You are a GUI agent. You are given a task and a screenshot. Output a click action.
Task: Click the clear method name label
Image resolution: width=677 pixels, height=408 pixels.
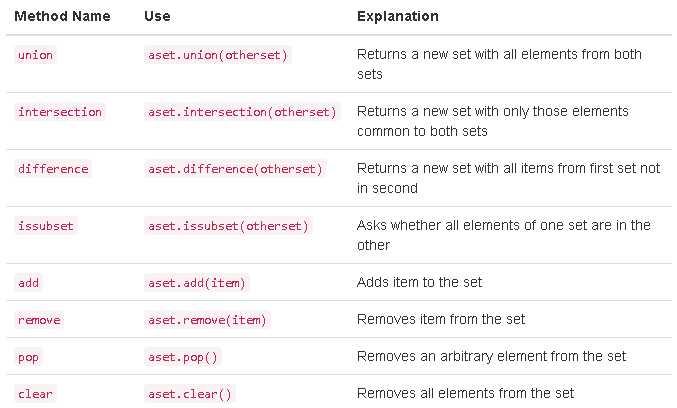(x=35, y=394)
